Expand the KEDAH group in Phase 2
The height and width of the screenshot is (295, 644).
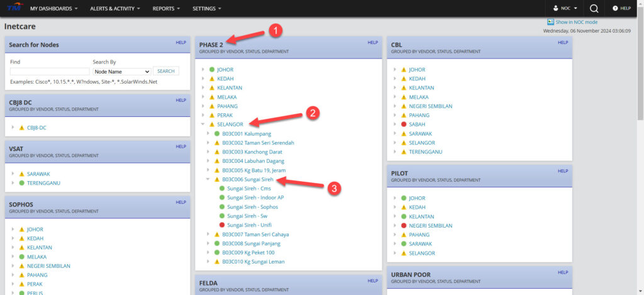(x=203, y=79)
